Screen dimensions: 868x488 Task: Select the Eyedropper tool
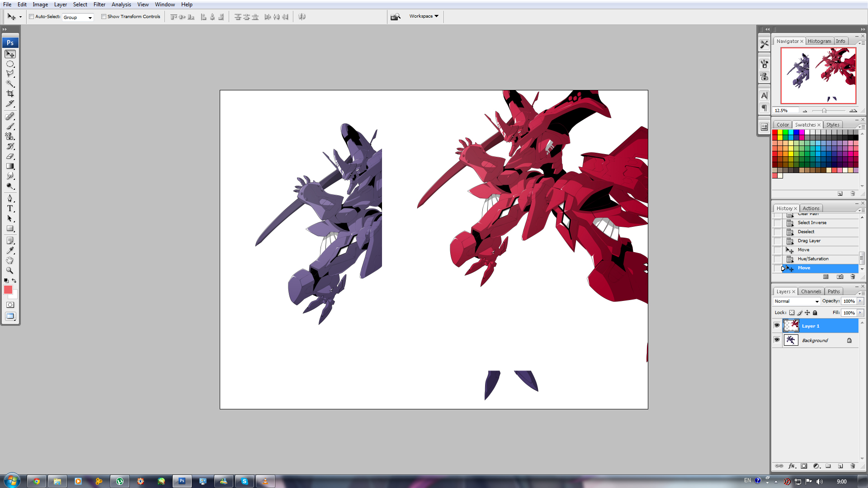(x=10, y=251)
